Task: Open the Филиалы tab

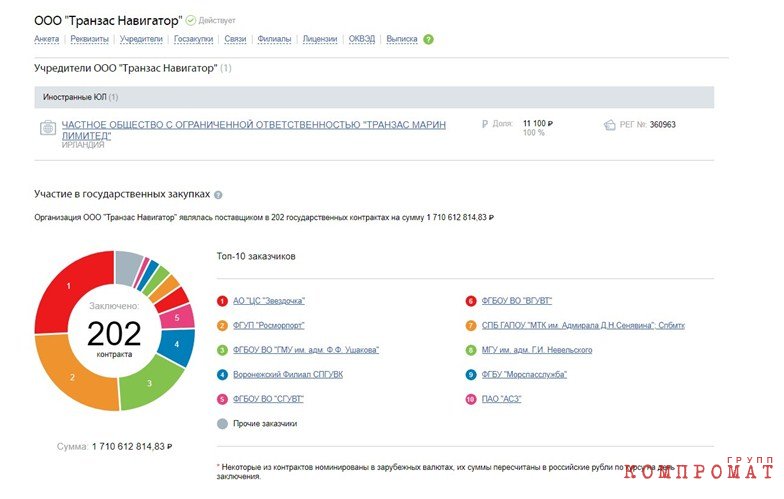Action: pos(274,39)
